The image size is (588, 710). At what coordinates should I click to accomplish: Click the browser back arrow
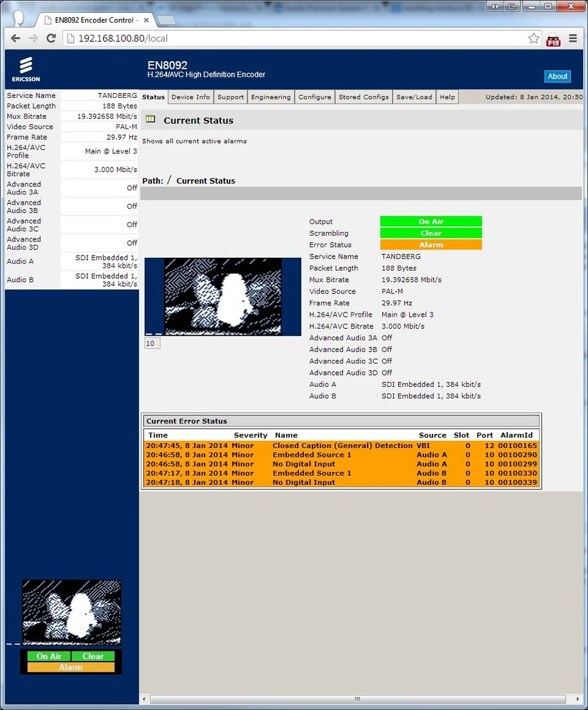(x=16, y=40)
